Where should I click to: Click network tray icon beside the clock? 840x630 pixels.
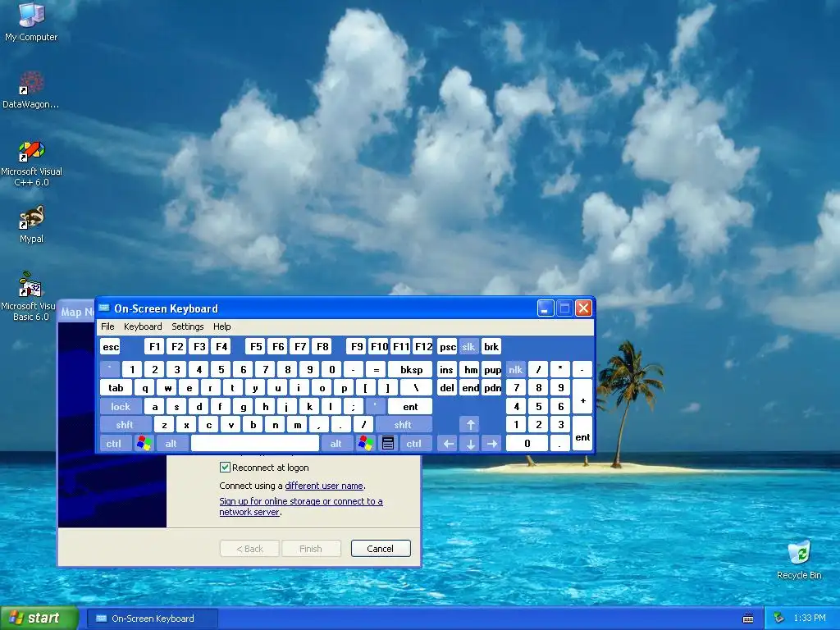(x=779, y=619)
